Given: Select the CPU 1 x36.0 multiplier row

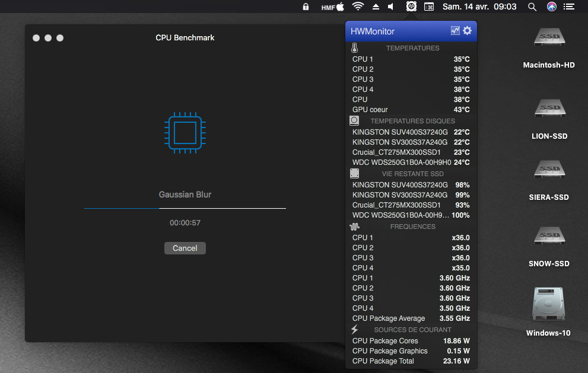Looking at the screenshot, I should tap(411, 237).
